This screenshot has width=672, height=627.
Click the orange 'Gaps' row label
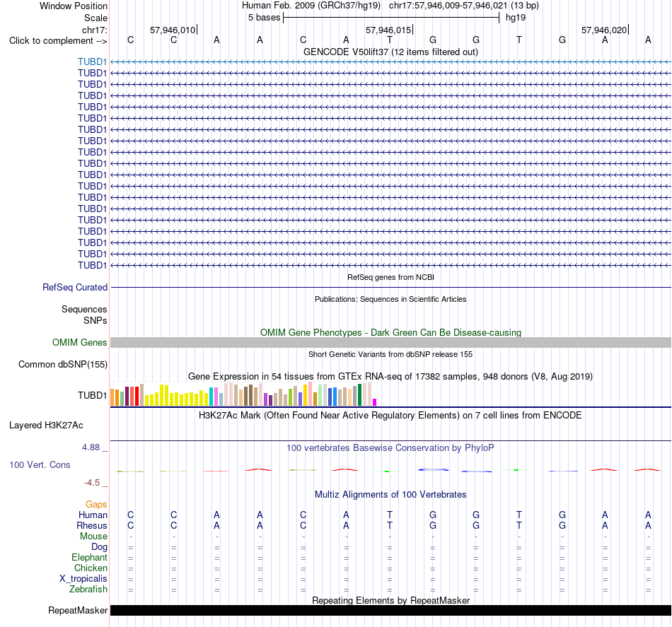[x=96, y=505]
